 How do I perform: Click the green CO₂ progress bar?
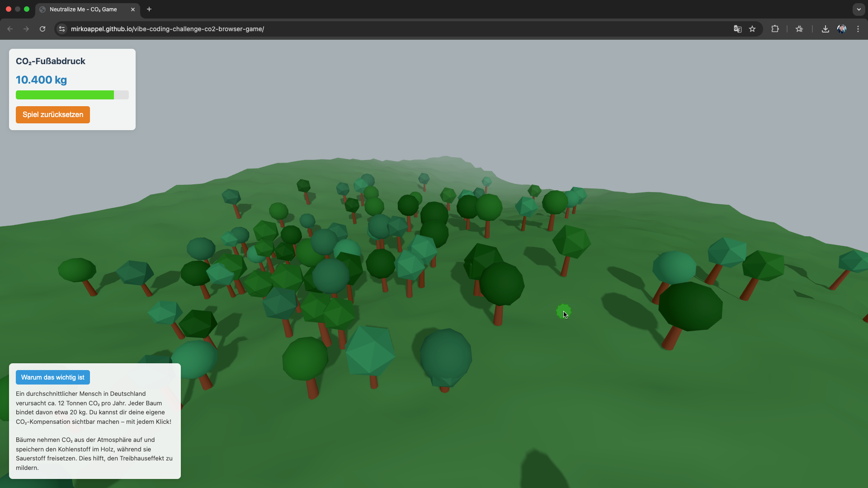(72, 95)
